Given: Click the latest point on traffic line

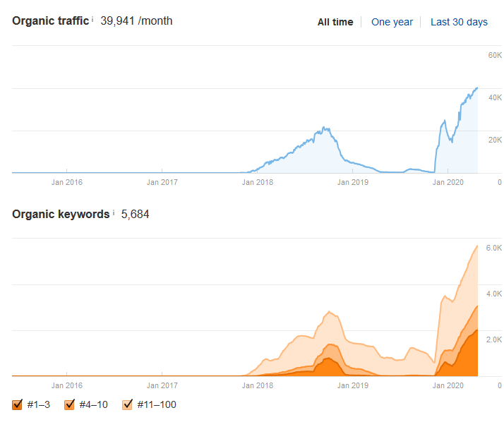Looking at the screenshot, I should (x=477, y=88).
